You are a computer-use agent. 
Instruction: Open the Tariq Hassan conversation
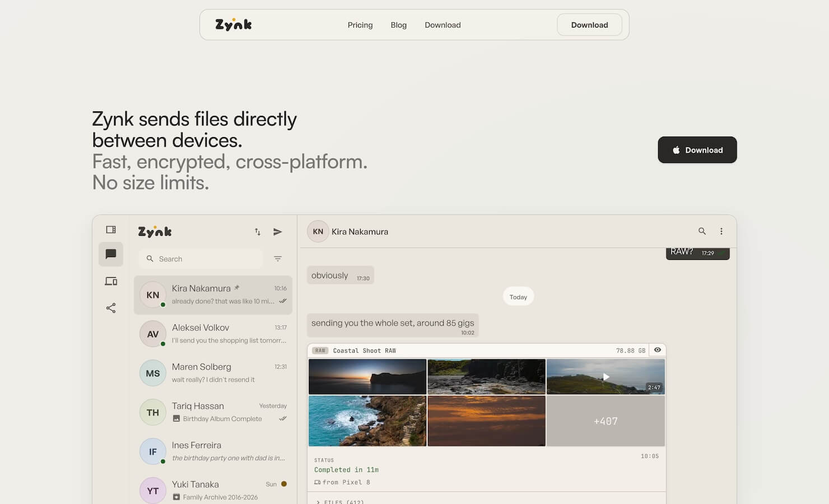point(213,412)
